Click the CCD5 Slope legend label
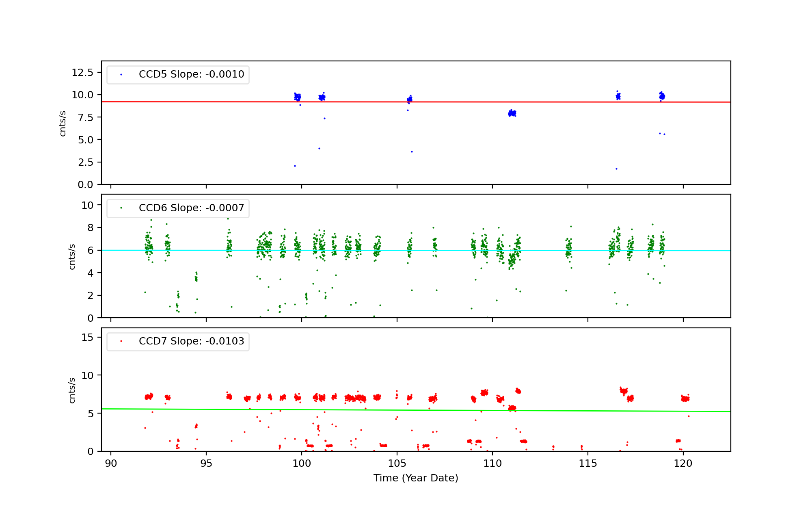The height and width of the screenshot is (507, 812). coord(191,74)
